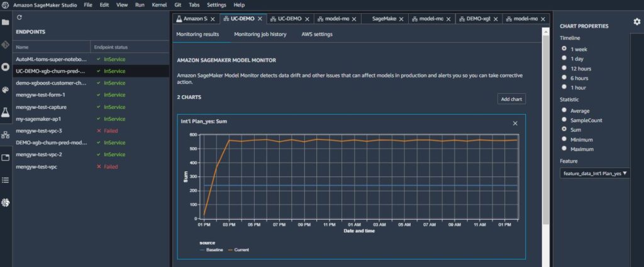Choose the Average statistic radio button
This screenshot has height=267, width=644.
[564, 110]
